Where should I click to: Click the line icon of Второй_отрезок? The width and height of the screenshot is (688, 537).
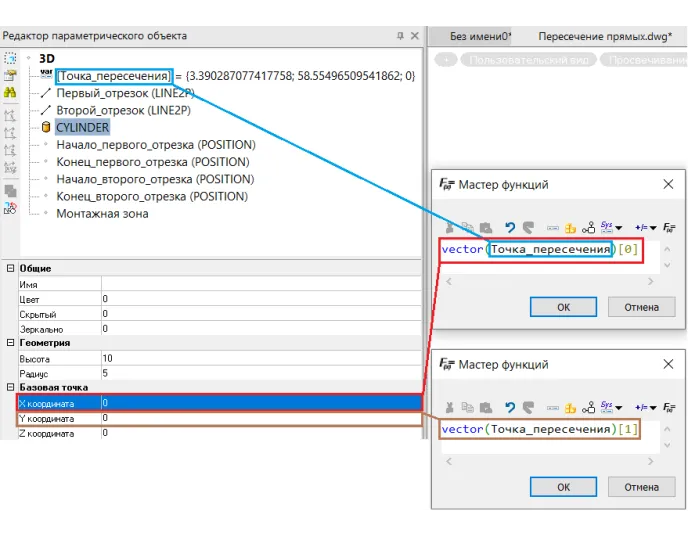[x=46, y=110]
